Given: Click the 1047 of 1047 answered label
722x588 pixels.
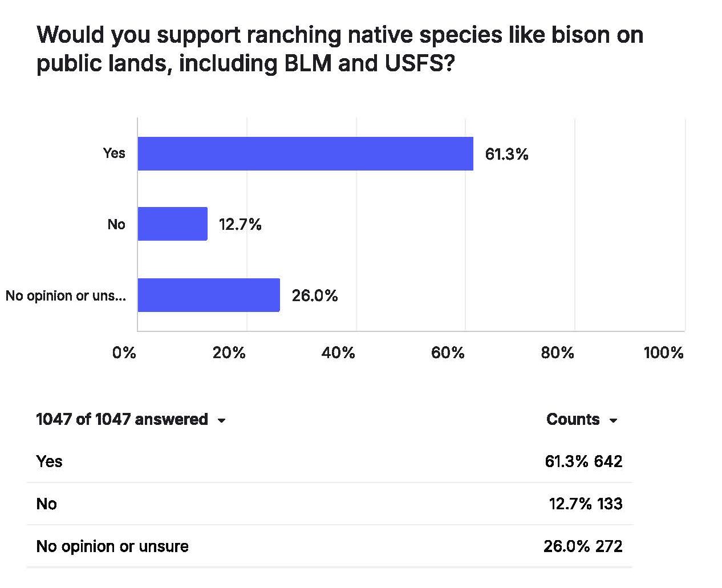Looking at the screenshot, I should [x=121, y=419].
